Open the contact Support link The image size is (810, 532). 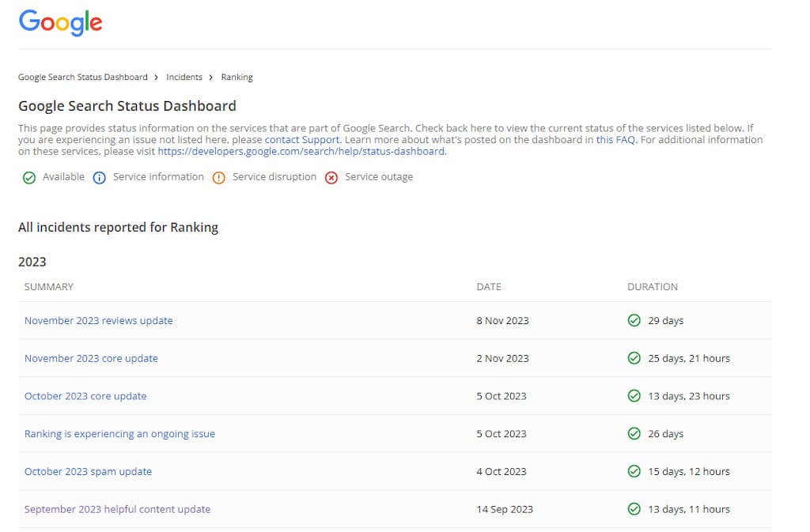[x=302, y=140]
